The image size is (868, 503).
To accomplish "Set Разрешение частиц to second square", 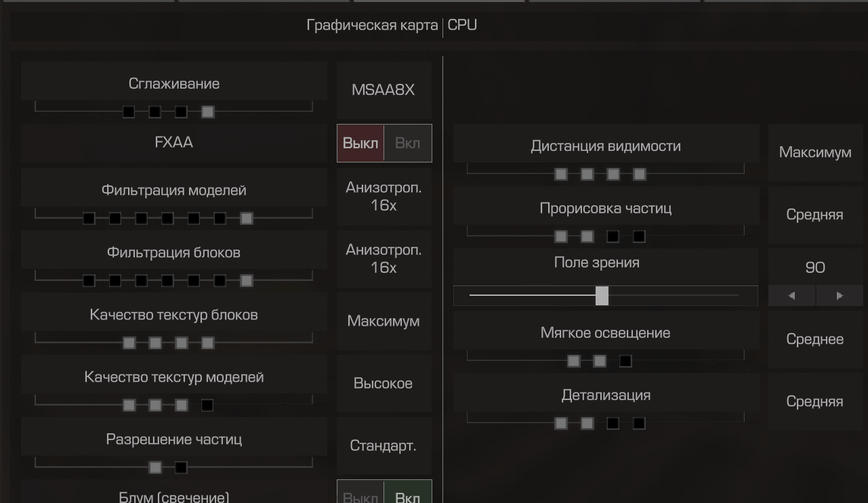I will [181, 467].
